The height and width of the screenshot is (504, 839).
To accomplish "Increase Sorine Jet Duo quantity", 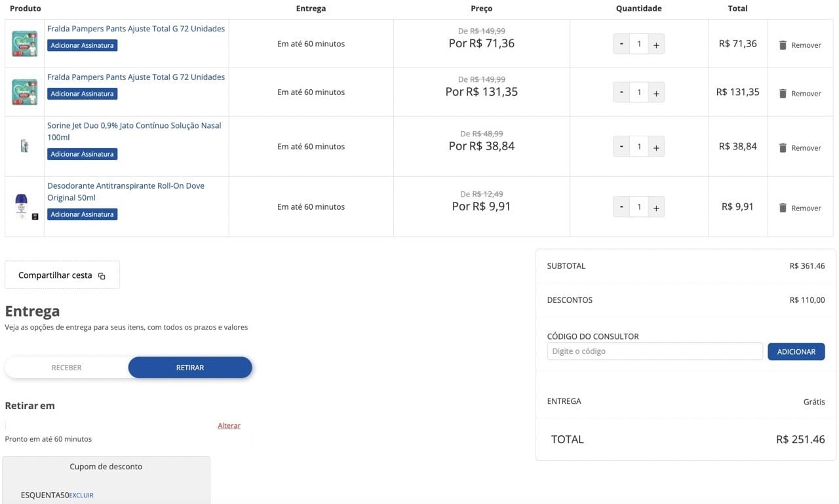I will (x=656, y=147).
